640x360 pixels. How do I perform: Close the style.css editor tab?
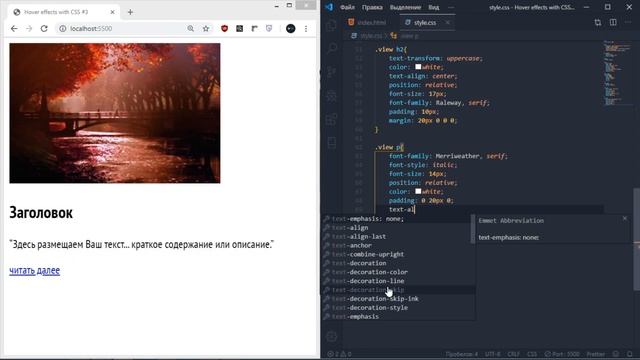(x=448, y=22)
